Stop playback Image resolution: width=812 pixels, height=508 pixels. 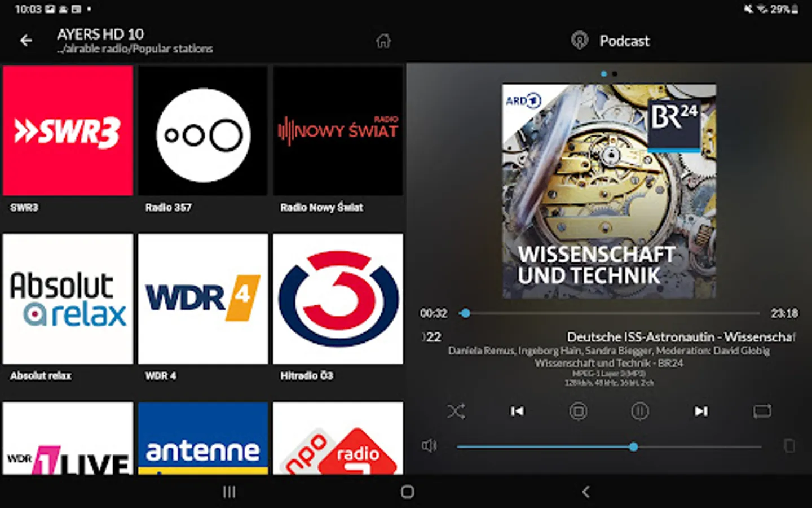pyautogui.click(x=578, y=411)
